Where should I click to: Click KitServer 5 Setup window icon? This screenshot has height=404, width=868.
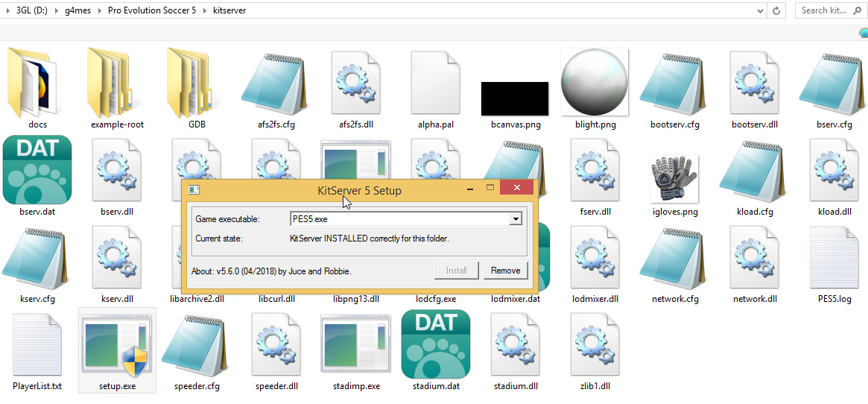(x=194, y=190)
